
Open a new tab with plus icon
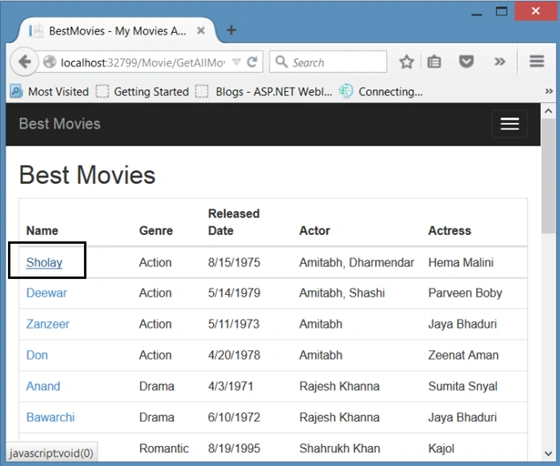point(231,30)
